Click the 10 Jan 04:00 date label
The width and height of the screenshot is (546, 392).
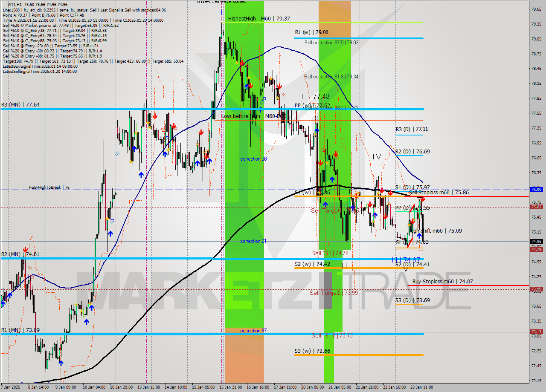click(93, 387)
